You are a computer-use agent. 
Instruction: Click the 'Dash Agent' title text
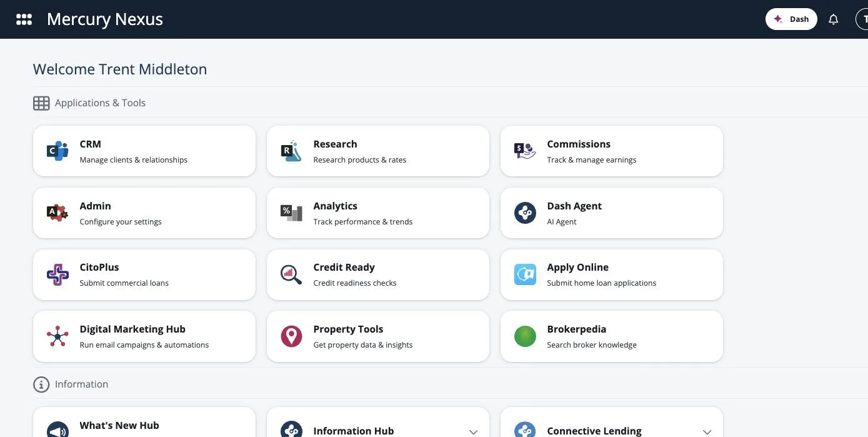click(574, 206)
